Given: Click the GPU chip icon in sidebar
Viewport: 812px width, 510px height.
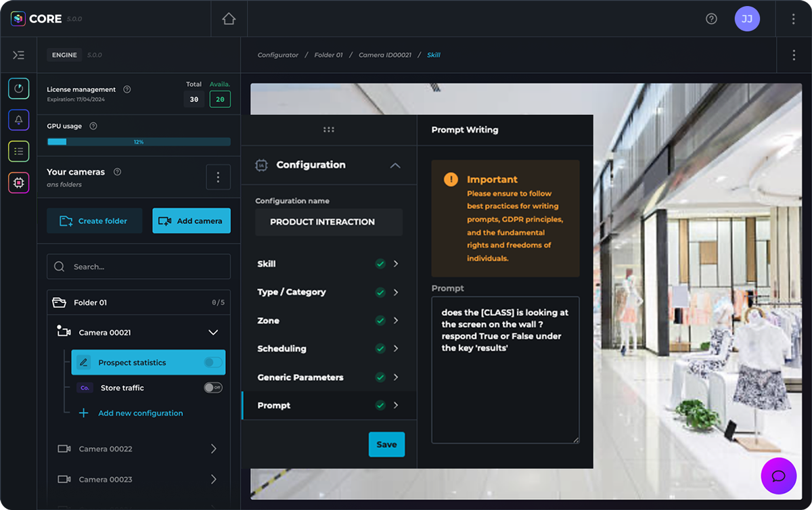Looking at the screenshot, I should pos(18,182).
